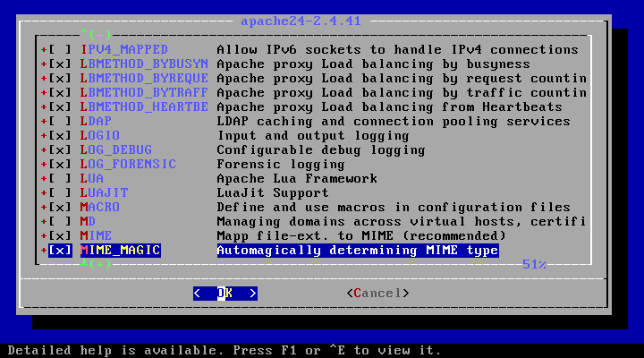Toggle the LOGIO checkbox

tap(60, 136)
